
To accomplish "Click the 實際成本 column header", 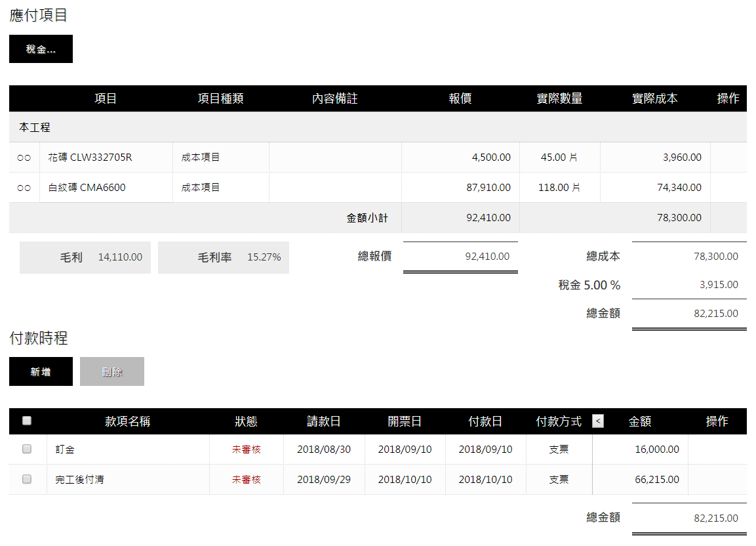I will click(654, 98).
